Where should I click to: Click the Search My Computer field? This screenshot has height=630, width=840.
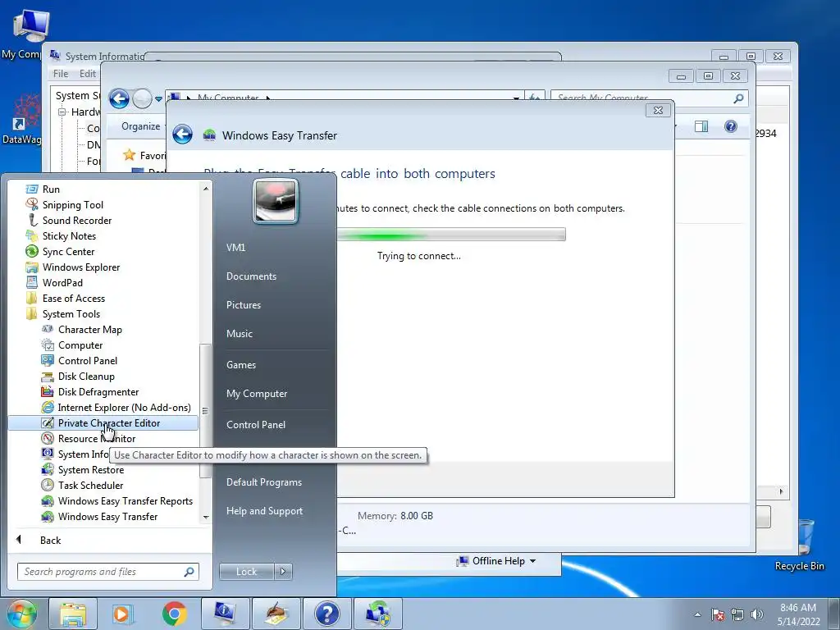(648, 98)
